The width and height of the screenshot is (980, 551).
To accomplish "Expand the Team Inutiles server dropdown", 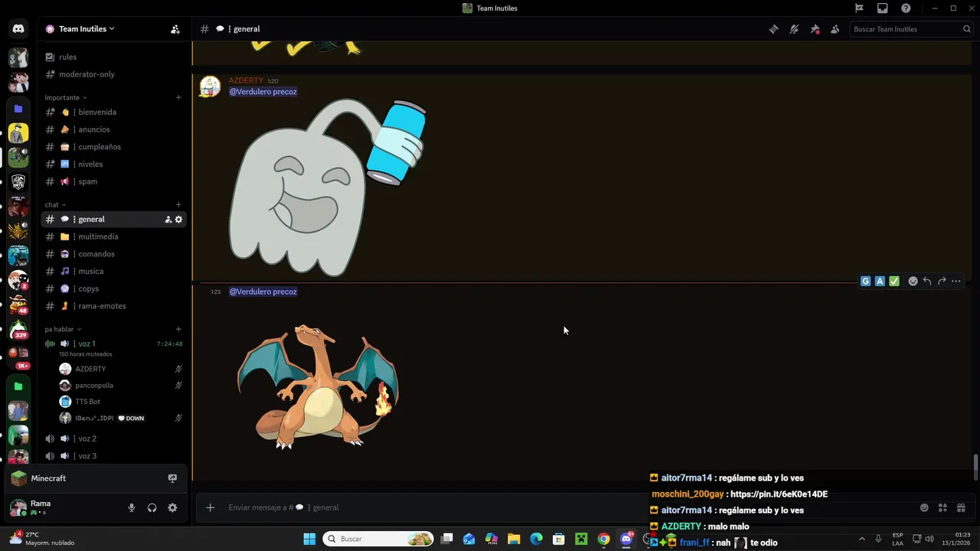I will coord(87,29).
